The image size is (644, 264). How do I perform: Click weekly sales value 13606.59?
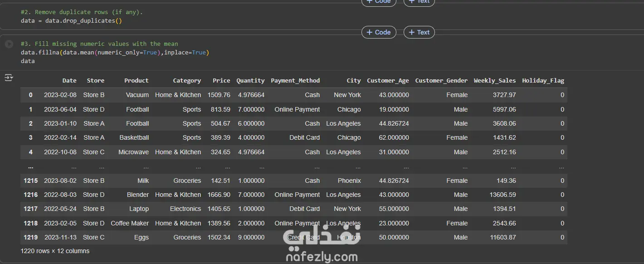pos(503,195)
